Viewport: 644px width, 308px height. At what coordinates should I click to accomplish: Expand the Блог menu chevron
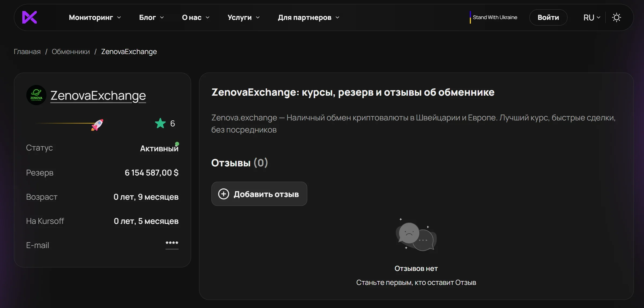[x=162, y=17]
